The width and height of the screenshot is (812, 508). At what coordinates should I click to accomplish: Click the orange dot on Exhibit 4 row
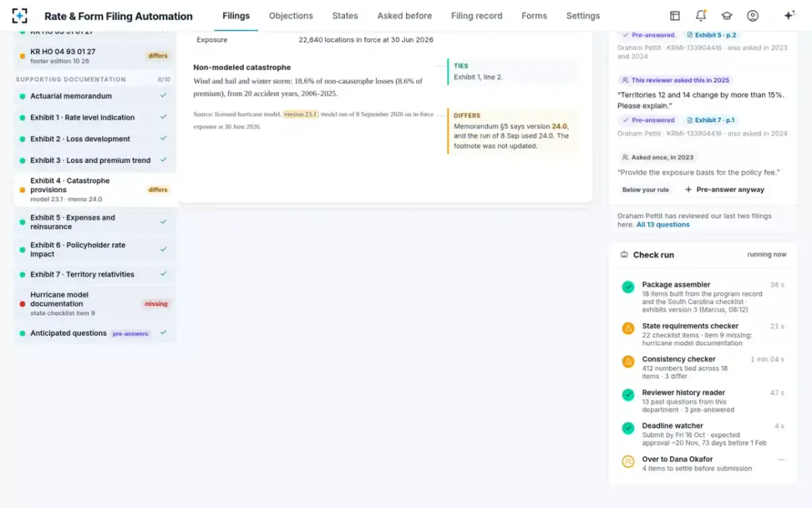pos(22,190)
